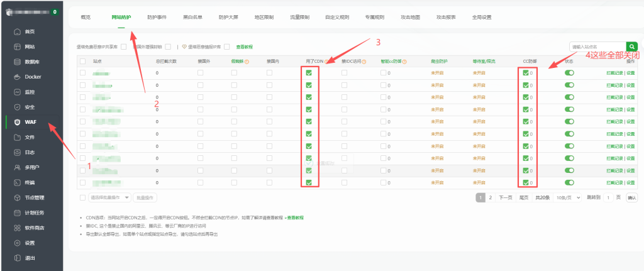
Task: Open the 终端 terminal sidebar icon
Action: (x=17, y=182)
